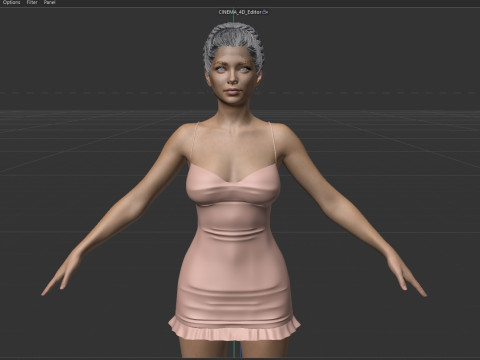Click the CINEMA_4D_Editor camera label
The image size is (480, 360).
240,12
